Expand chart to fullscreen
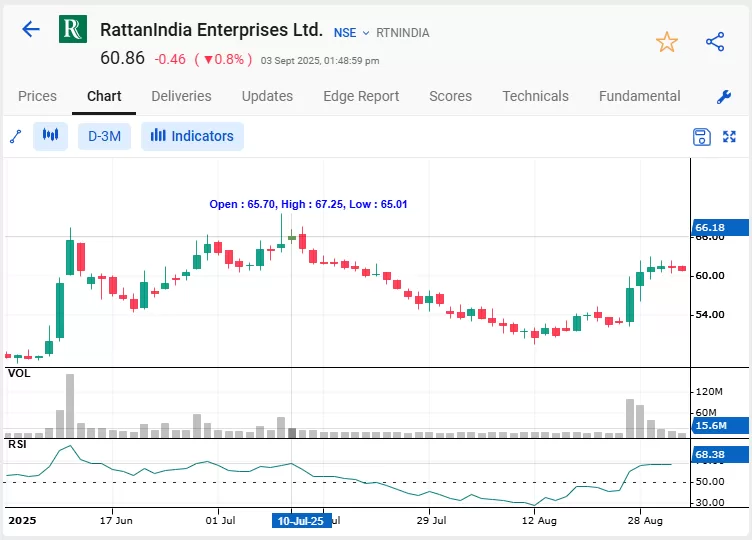Image resolution: width=752 pixels, height=540 pixels. click(729, 137)
